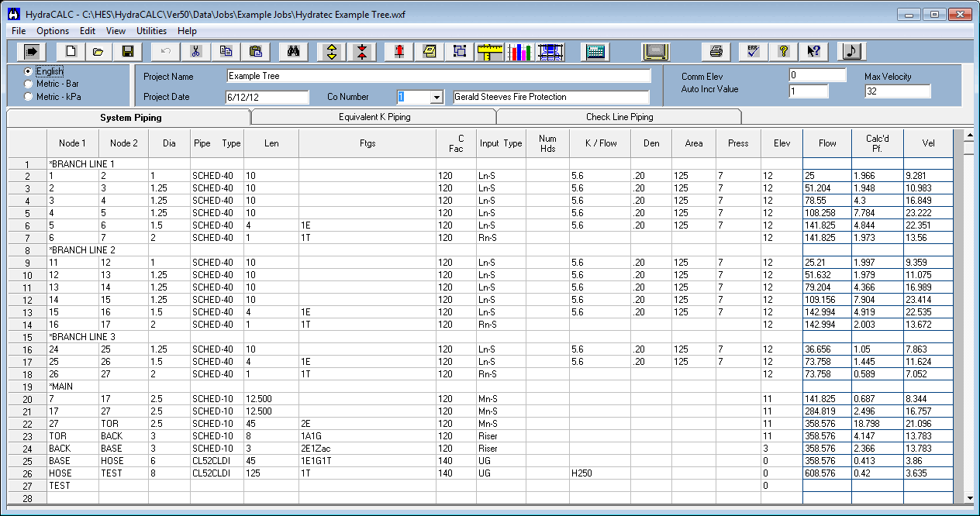Click the Max Velocity input field
The image size is (980, 516).
coord(897,92)
